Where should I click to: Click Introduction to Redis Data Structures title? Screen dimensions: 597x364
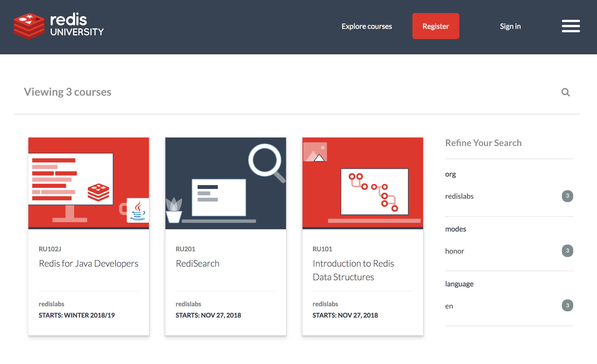point(353,270)
